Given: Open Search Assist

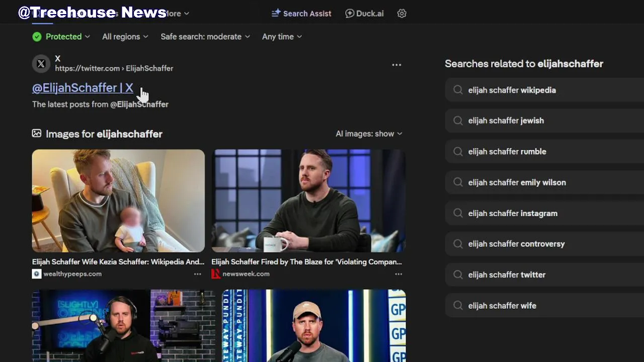Looking at the screenshot, I should pos(301,14).
